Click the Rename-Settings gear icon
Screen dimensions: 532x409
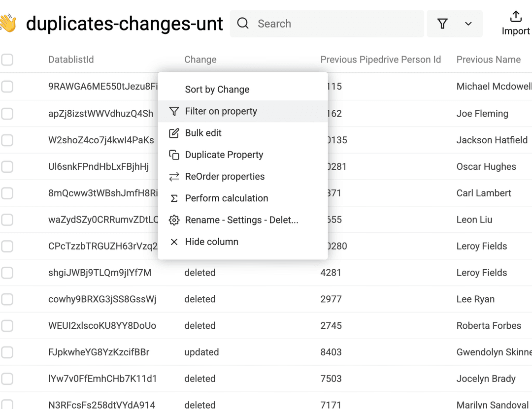point(174,220)
